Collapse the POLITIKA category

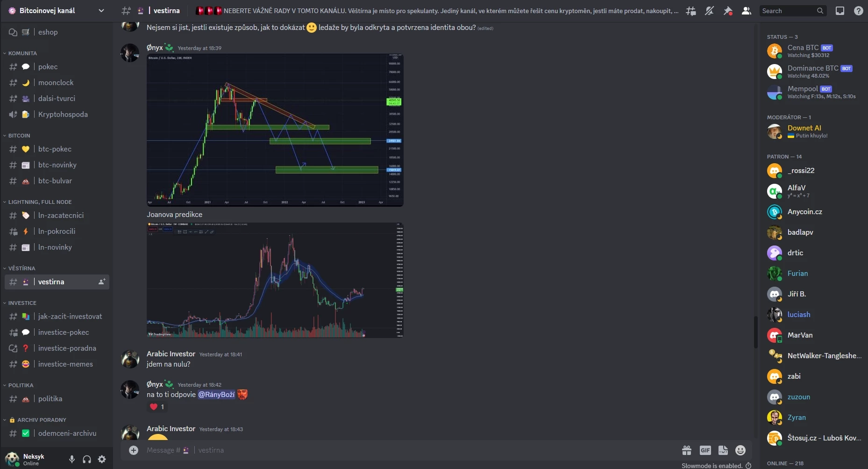pyautogui.click(x=21, y=385)
